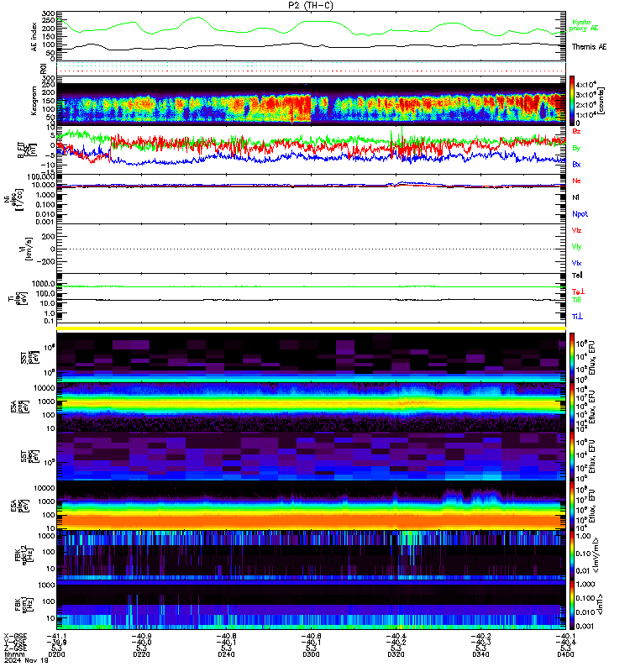
Task: Select the blue Ti perpendicular legend label
Action: [x=577, y=317]
